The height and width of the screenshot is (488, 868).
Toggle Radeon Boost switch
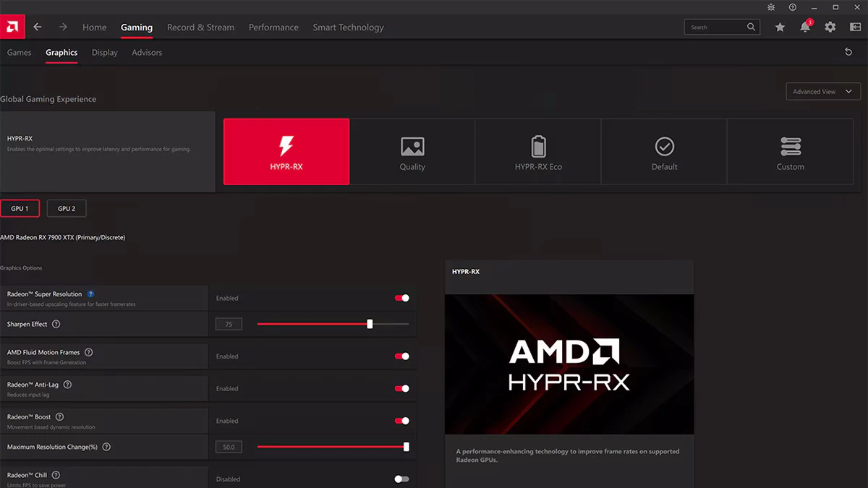click(x=401, y=421)
